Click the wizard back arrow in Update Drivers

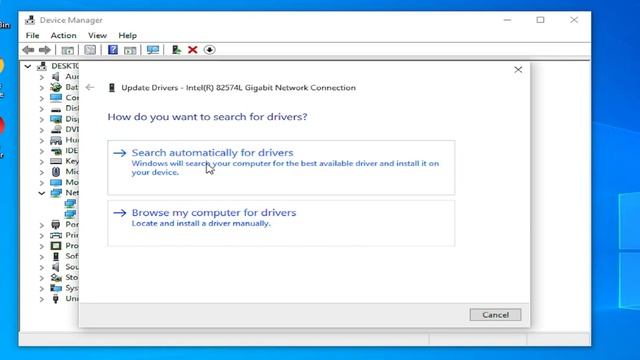(90, 87)
